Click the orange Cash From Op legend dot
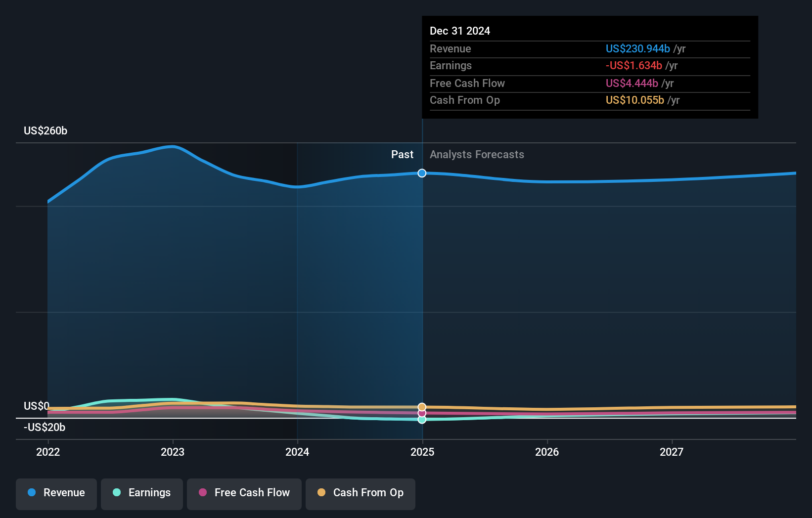Image resolution: width=812 pixels, height=518 pixels. 321,493
